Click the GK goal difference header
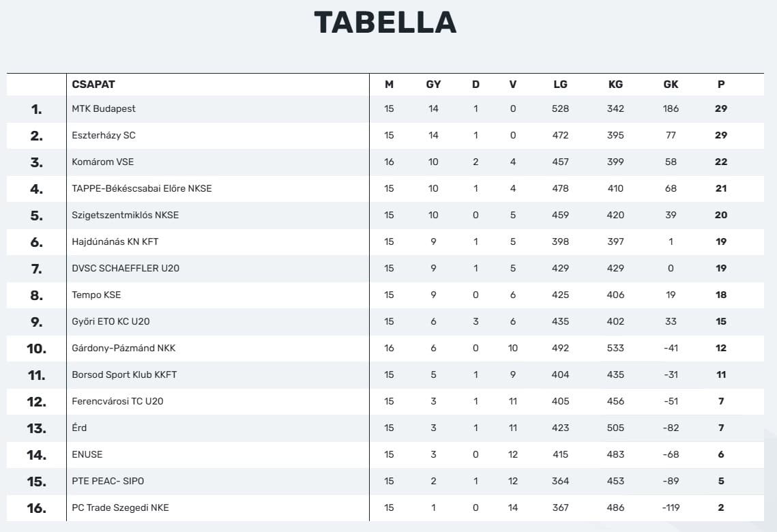Screen dimensions: 777x532 click(x=671, y=85)
